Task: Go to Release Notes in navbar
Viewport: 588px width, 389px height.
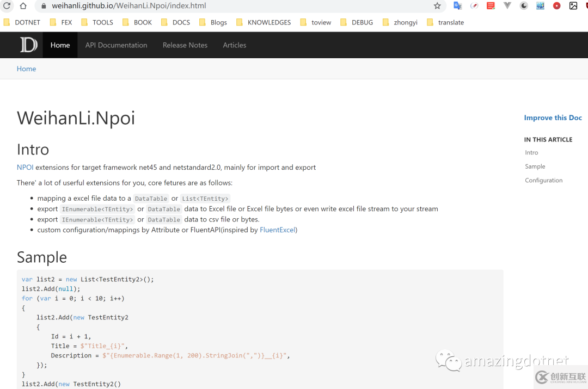Action: (x=185, y=45)
